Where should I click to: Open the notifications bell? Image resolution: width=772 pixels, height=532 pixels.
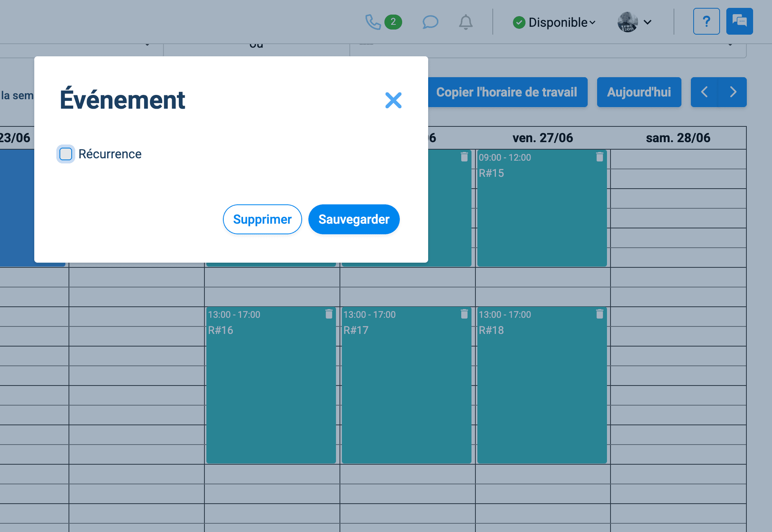[x=466, y=22]
